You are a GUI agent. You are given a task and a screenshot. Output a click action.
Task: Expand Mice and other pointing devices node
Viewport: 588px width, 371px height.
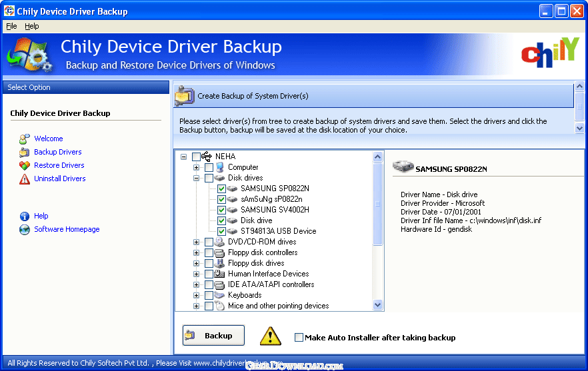click(196, 306)
